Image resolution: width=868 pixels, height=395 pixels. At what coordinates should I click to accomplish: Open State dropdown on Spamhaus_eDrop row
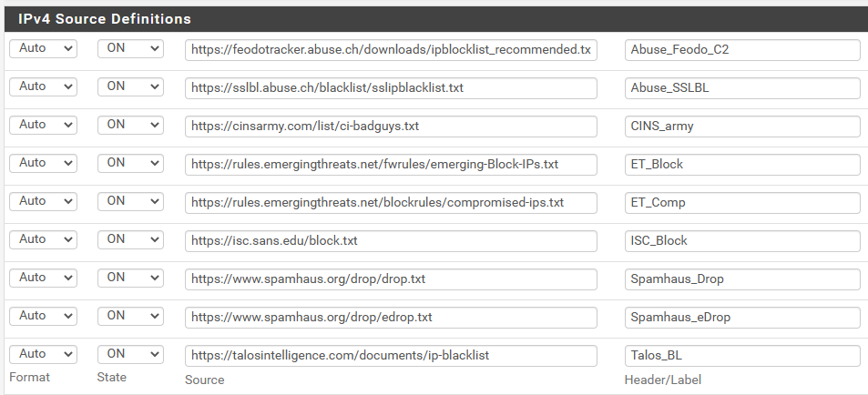pos(130,315)
